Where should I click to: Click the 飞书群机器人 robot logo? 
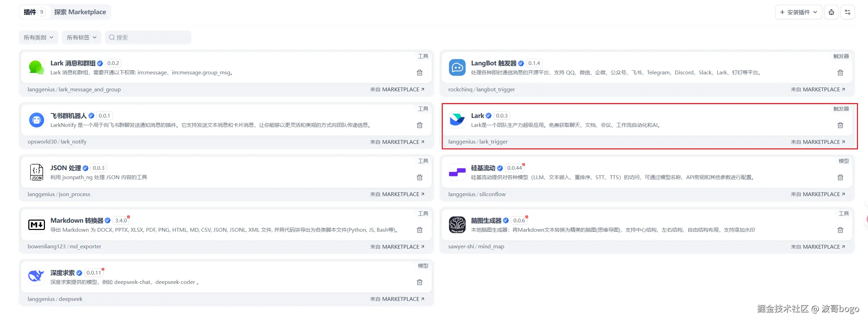(36, 120)
